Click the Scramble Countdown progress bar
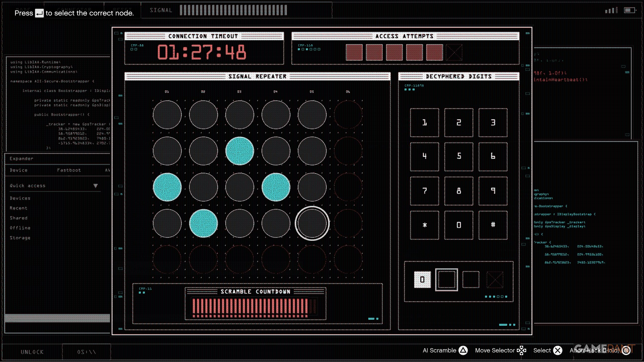The width and height of the screenshot is (644, 362). coord(254,307)
